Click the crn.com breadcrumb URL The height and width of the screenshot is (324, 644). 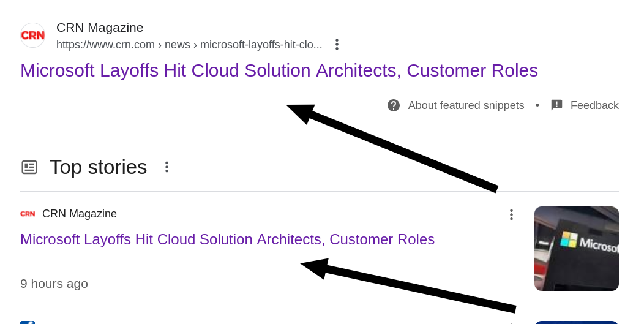(189, 45)
